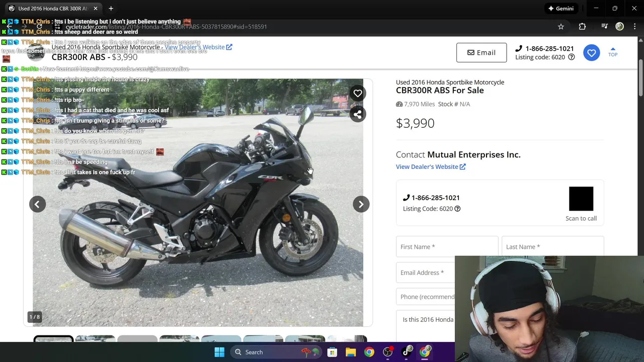Open the Gemini button in title bar
The height and width of the screenshot is (362, 644).
pyautogui.click(x=561, y=9)
